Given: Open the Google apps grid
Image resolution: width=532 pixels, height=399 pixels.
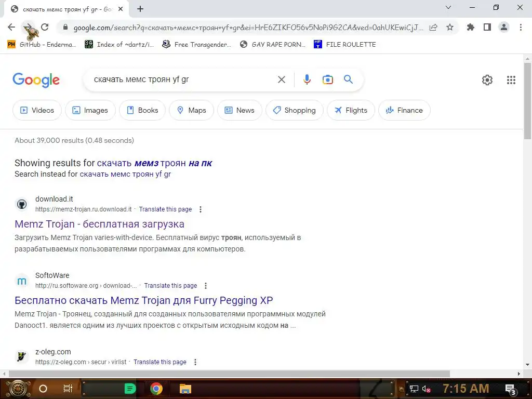Looking at the screenshot, I should (x=511, y=80).
